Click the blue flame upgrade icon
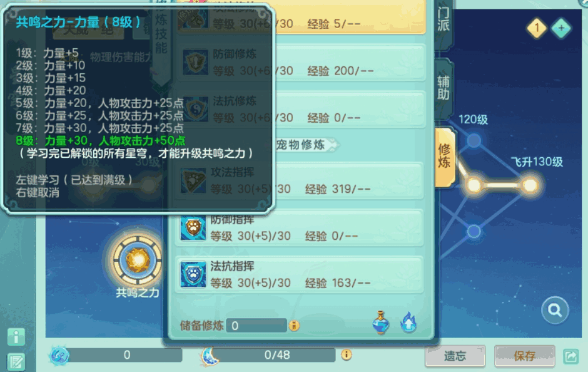 click(408, 323)
